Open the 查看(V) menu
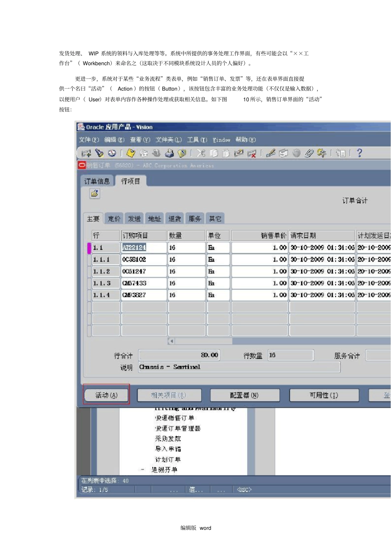The image size is (392, 555). [140, 140]
